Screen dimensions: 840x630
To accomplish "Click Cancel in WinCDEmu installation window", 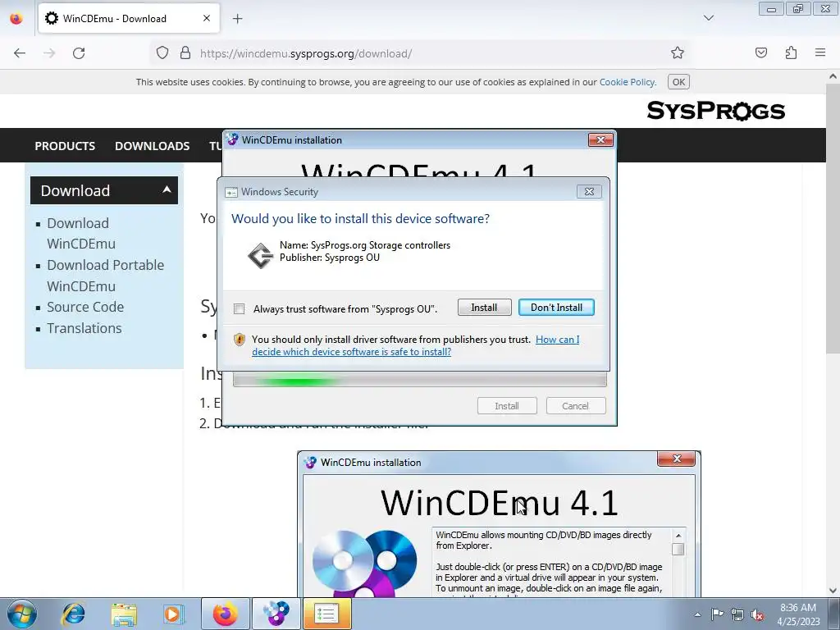I will point(575,405).
